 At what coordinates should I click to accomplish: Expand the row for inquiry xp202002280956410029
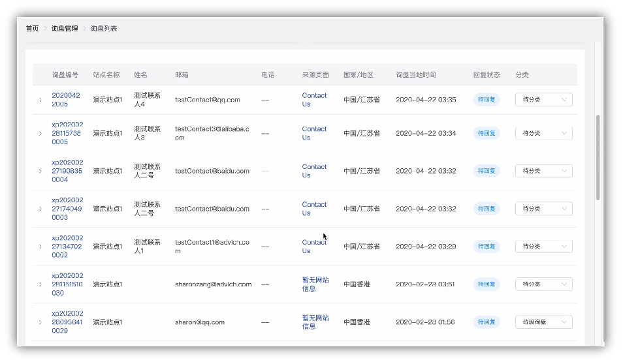tap(40, 322)
